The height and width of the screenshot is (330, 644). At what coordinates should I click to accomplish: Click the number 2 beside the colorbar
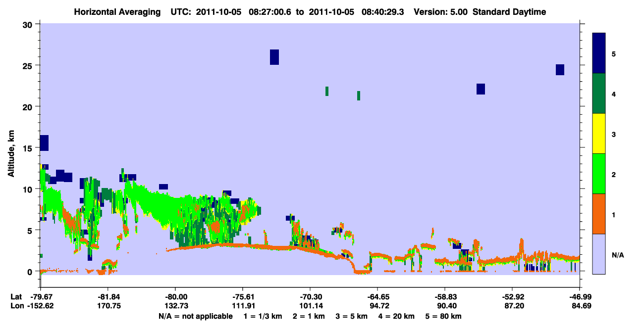[614, 174]
